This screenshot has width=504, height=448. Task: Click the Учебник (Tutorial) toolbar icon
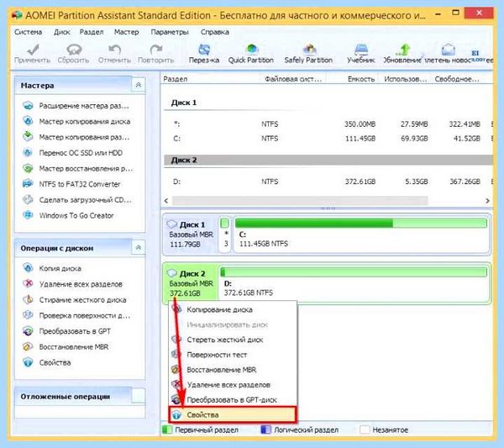pyautogui.click(x=361, y=54)
